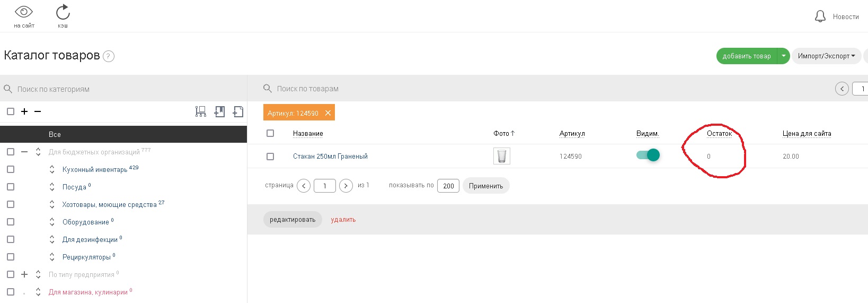Open the Импорт/Экспорт dropdown
Screen dimensions: 868x303
tap(826, 56)
